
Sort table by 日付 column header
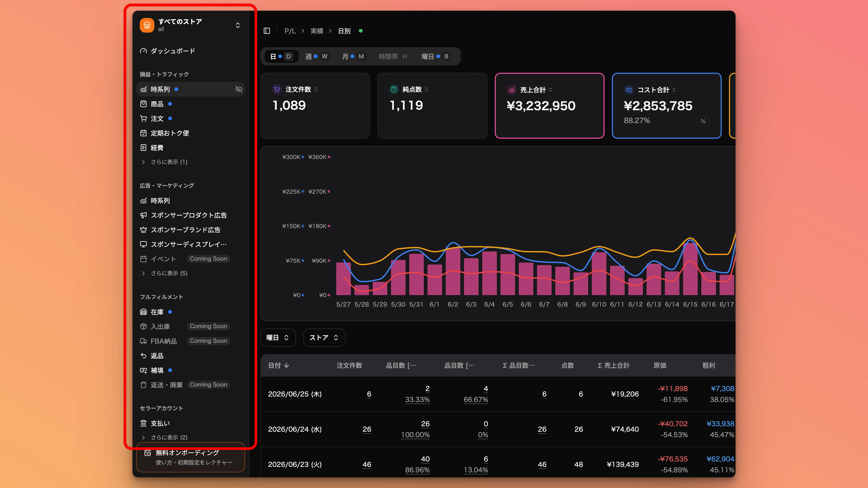278,365
